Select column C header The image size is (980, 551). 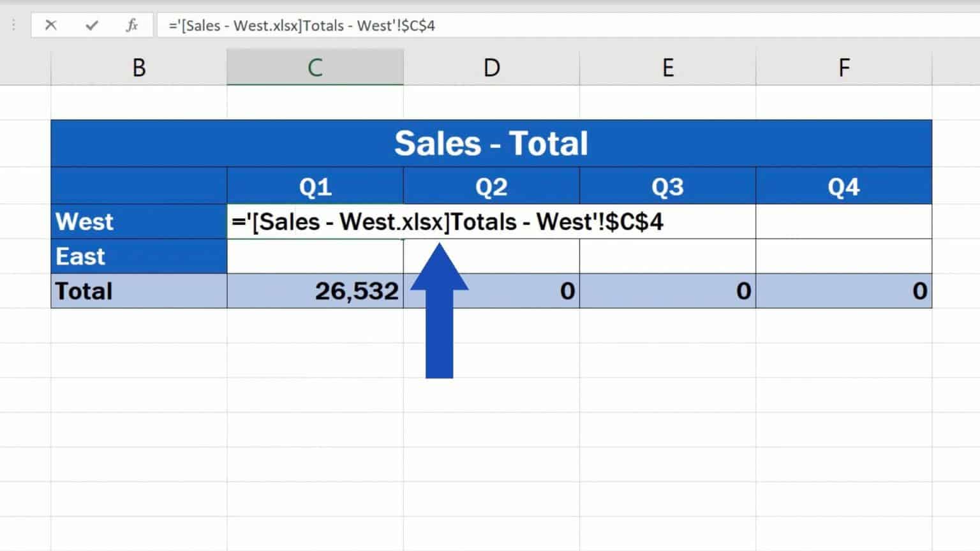315,66
